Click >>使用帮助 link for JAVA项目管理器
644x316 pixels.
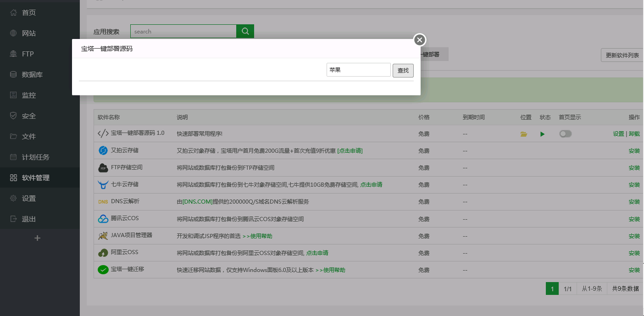257,236
